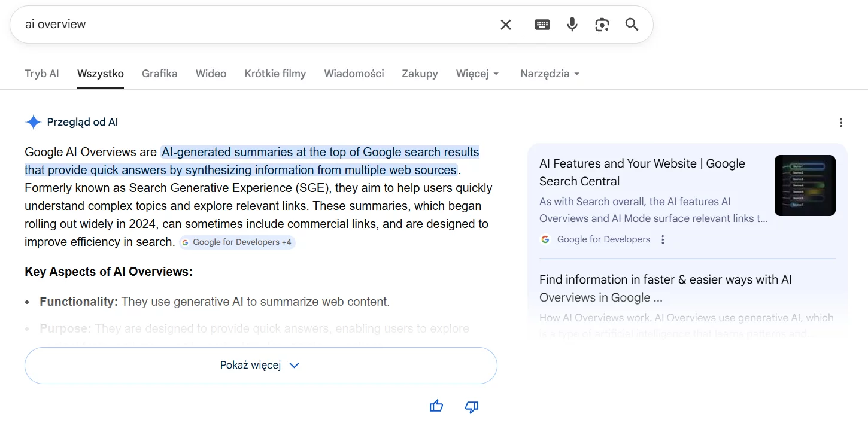Open AI Features and Your Website link
The height and width of the screenshot is (423, 868).
(x=642, y=172)
